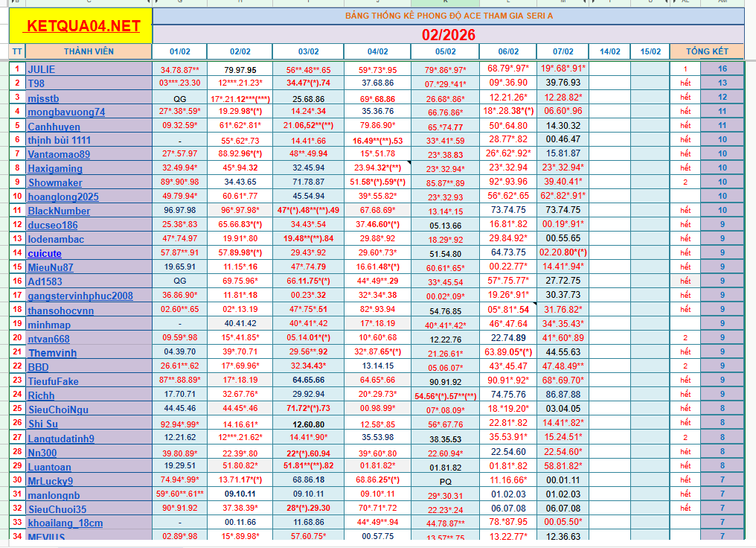Open member link T98
This screenshot has height=548, width=756.
click(36, 83)
